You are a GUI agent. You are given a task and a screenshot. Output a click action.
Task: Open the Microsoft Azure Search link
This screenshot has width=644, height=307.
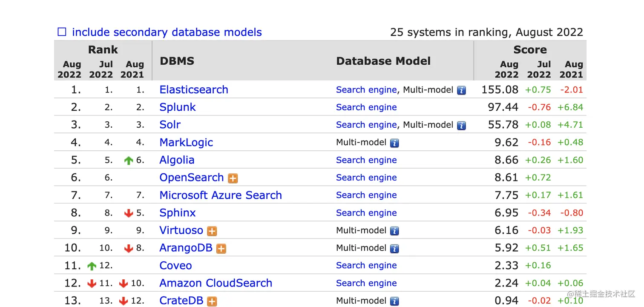point(221,195)
